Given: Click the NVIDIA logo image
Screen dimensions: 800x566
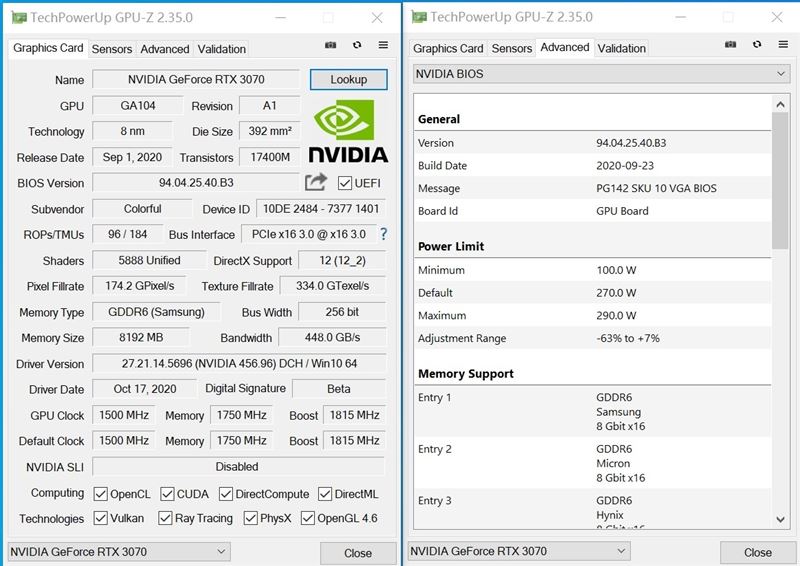Looking at the screenshot, I should (x=348, y=131).
